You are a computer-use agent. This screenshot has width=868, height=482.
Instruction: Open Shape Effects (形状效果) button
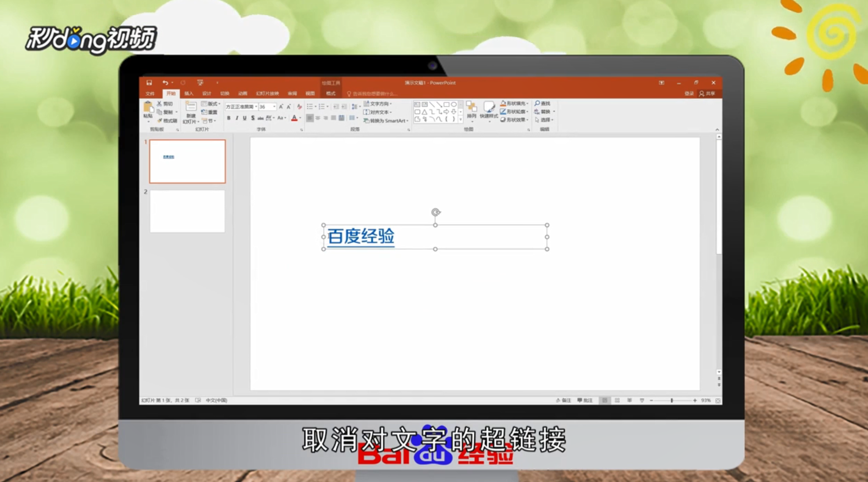(514, 120)
